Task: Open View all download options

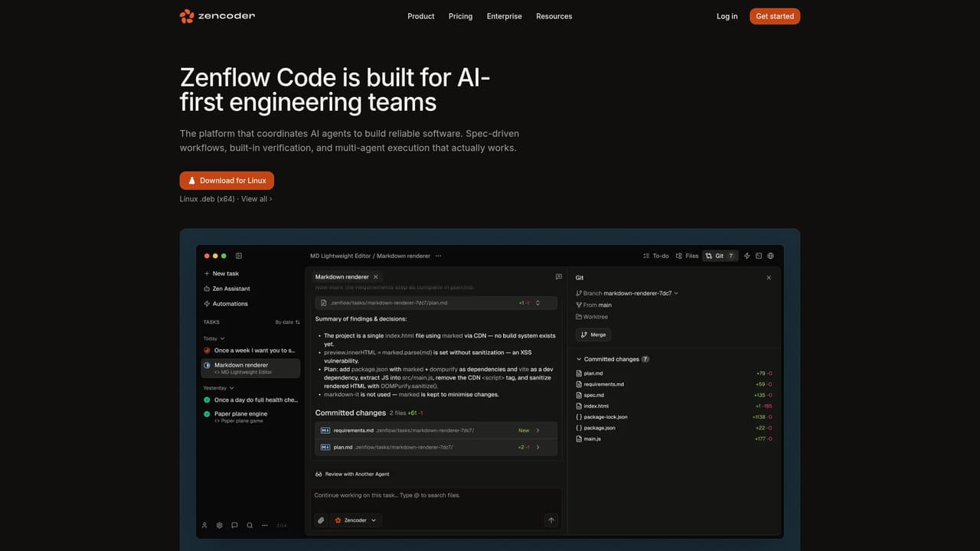Action: pyautogui.click(x=256, y=199)
